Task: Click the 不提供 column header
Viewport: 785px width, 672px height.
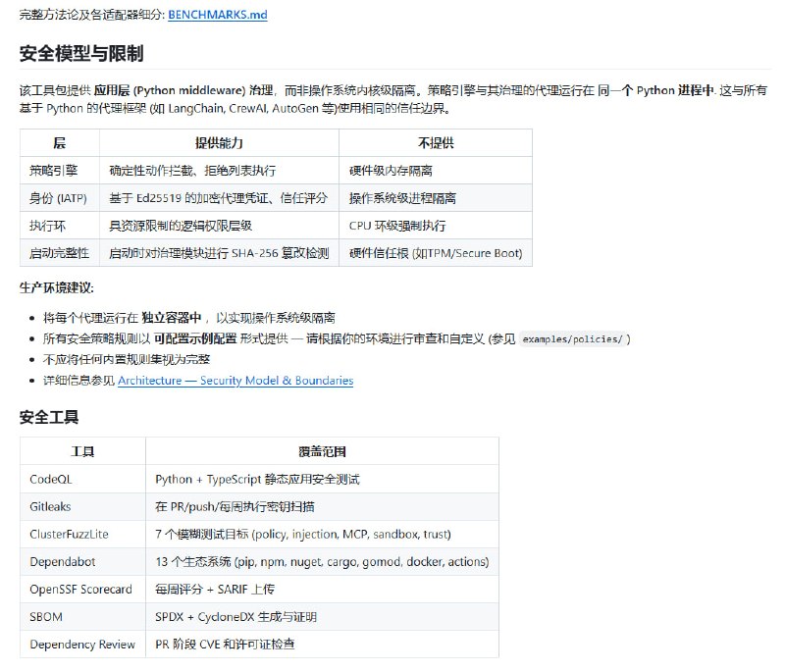Action: [x=436, y=143]
